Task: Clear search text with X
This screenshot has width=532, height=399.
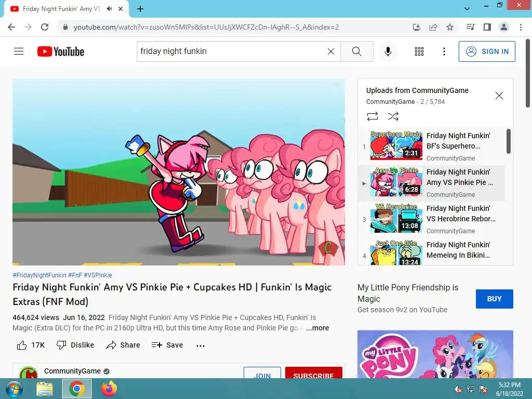Action: [331, 51]
